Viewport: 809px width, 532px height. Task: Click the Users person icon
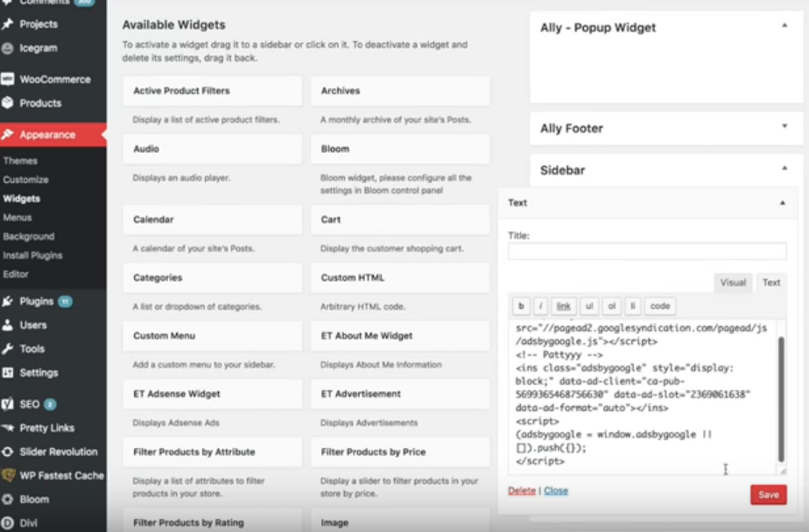(7, 325)
